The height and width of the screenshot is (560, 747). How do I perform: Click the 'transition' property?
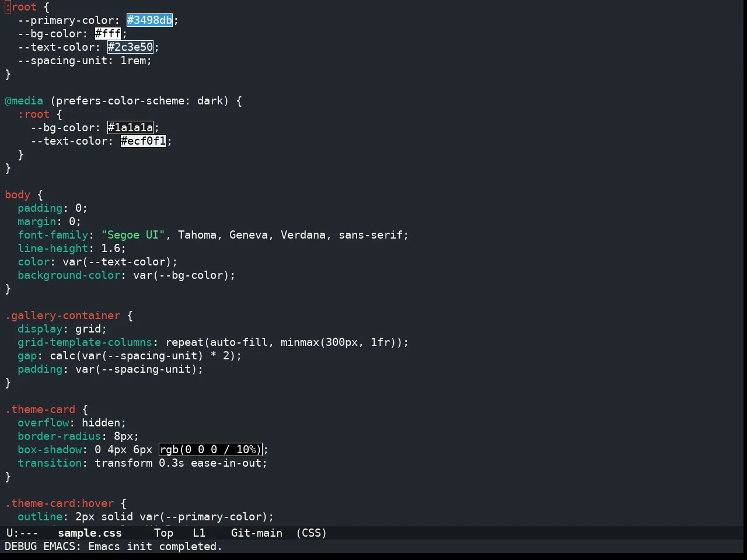(x=50, y=463)
